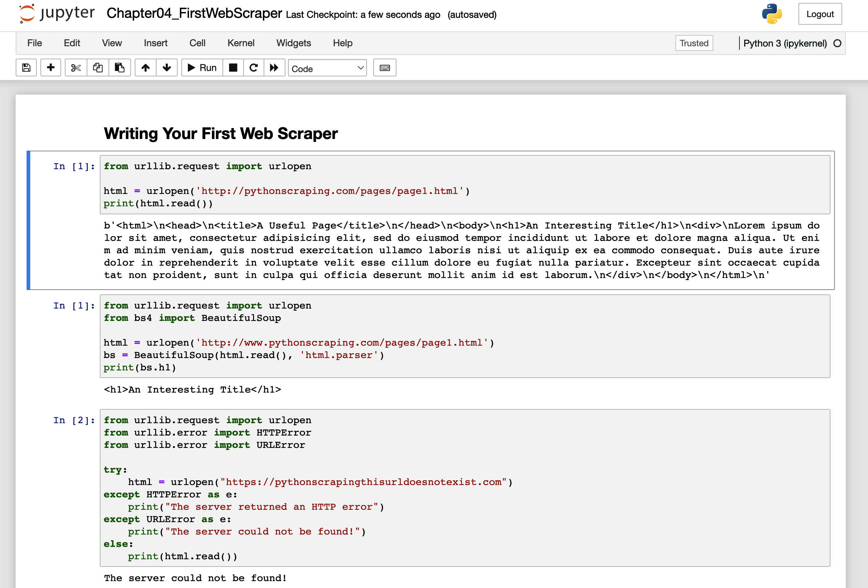Move the selected cell down
The width and height of the screenshot is (868, 588).
167,68
